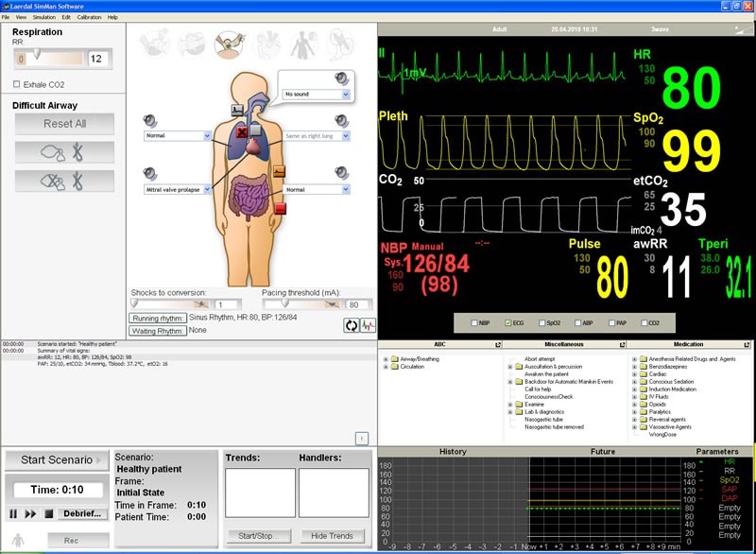The width and height of the screenshot is (756, 554).
Task: Click the Running rhythm button
Action: 158,319
